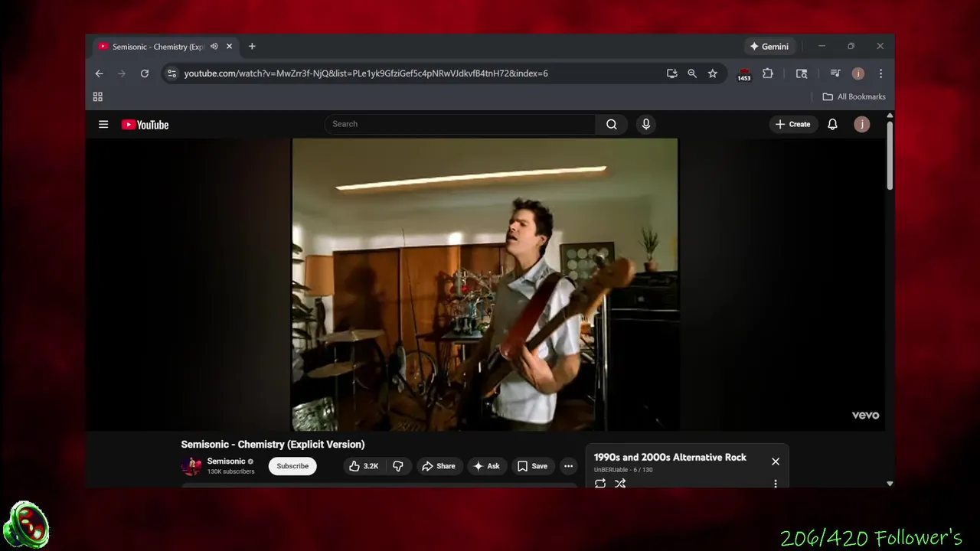Open Chrome three-dot menu
980x551 pixels.
(x=880, y=73)
